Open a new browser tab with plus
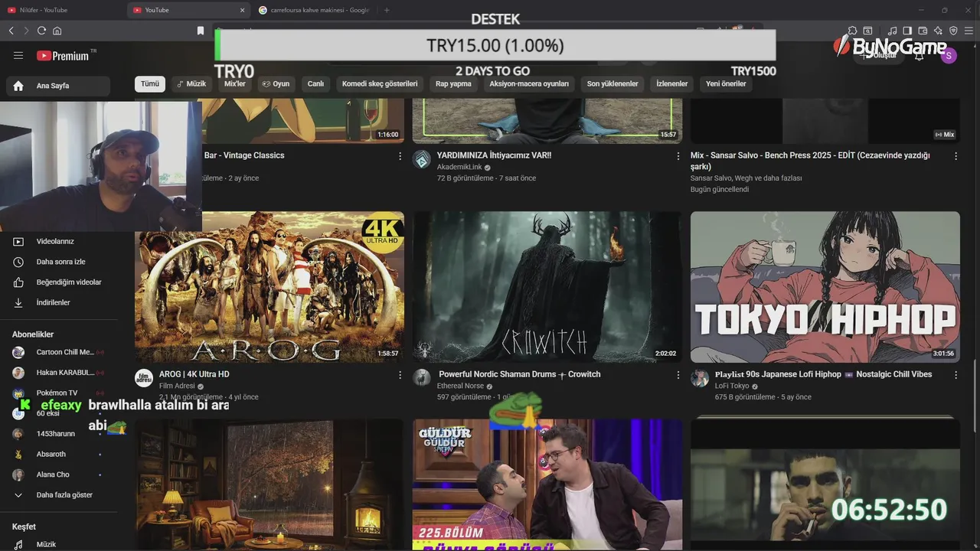980x551 pixels. tap(387, 10)
